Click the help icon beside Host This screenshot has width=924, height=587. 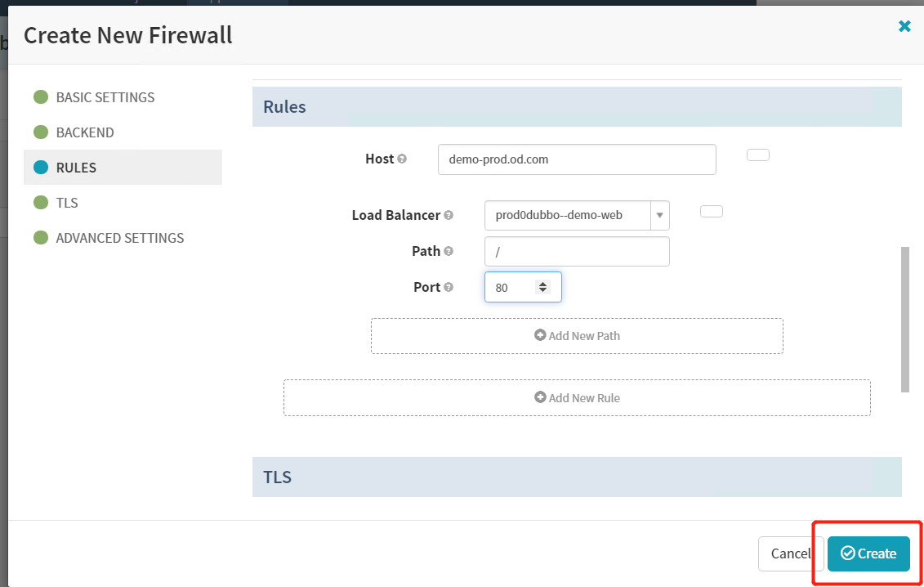(402, 159)
